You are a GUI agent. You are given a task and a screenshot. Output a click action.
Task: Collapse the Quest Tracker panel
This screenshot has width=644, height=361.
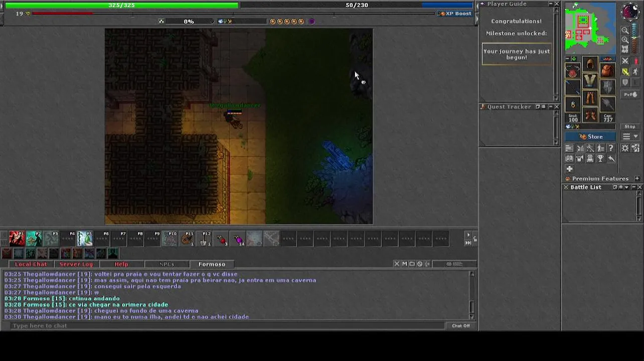point(550,107)
